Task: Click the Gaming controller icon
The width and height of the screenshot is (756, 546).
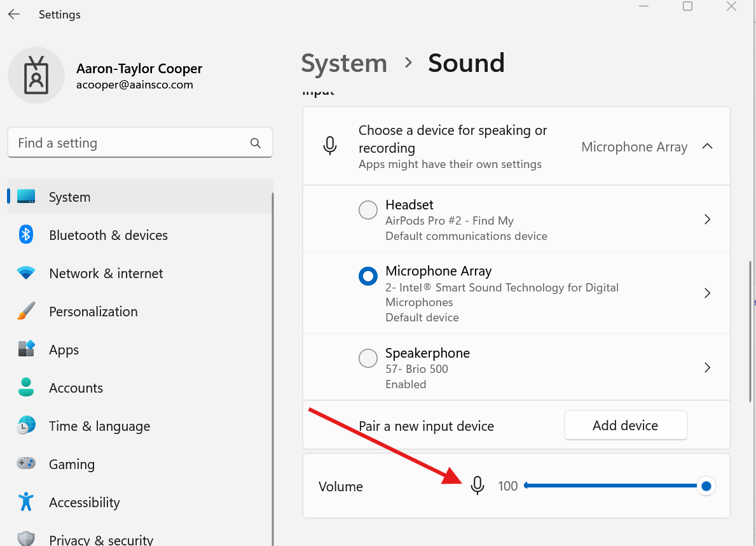Action: click(26, 464)
